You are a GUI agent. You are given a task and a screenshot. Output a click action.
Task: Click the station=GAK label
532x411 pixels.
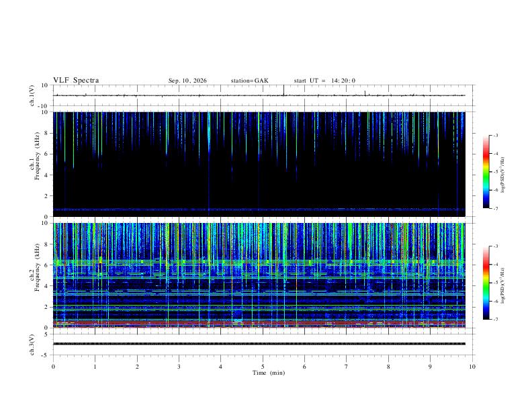249,81
